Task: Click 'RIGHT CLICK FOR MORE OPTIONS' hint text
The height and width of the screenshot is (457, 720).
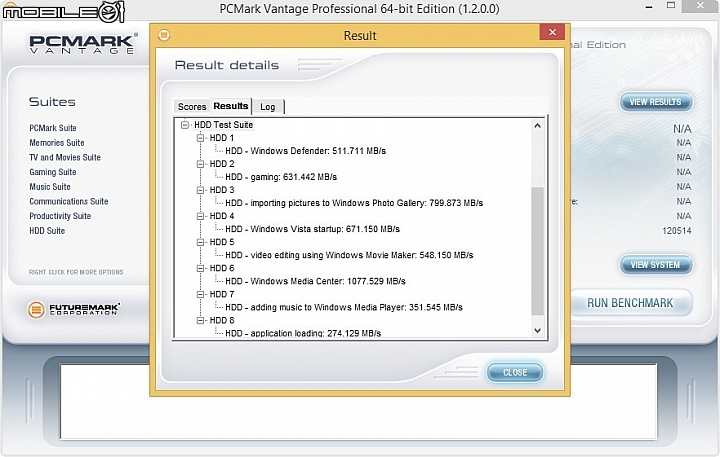Action: click(x=76, y=272)
